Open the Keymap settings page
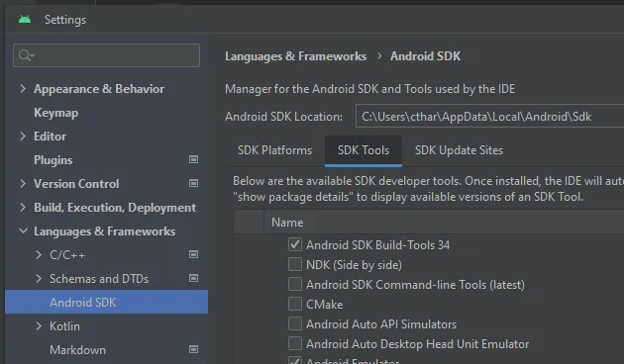This screenshot has width=624, height=364. [x=56, y=113]
